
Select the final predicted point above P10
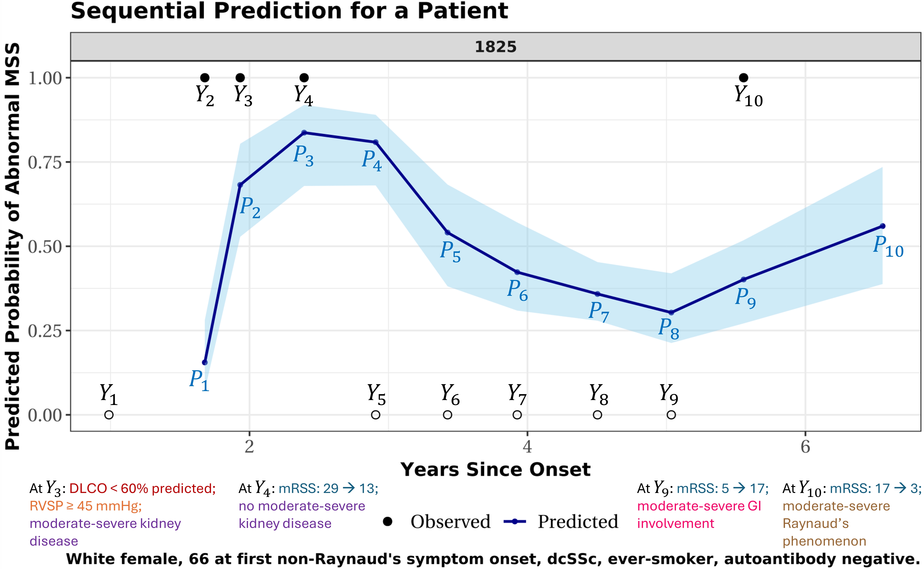(883, 226)
